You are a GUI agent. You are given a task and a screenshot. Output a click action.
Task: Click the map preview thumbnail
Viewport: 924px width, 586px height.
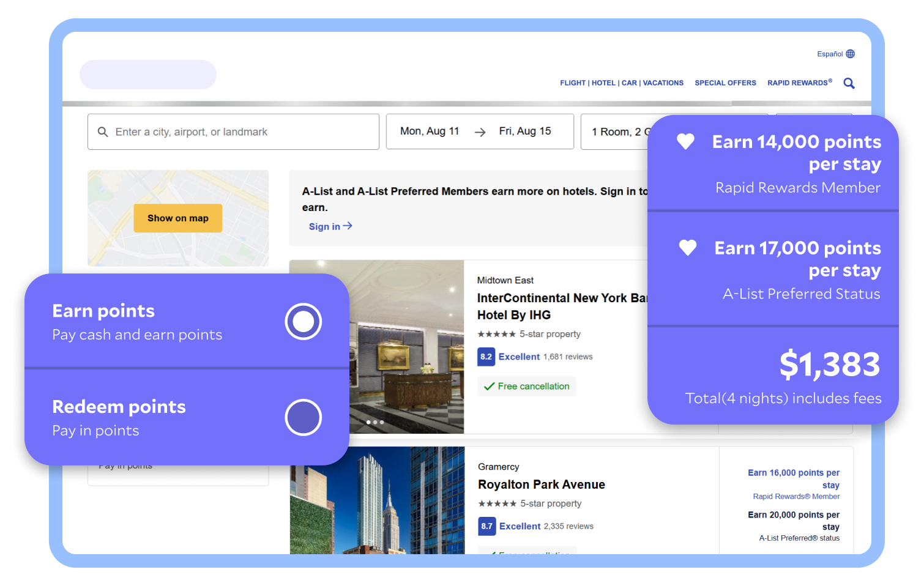178,218
